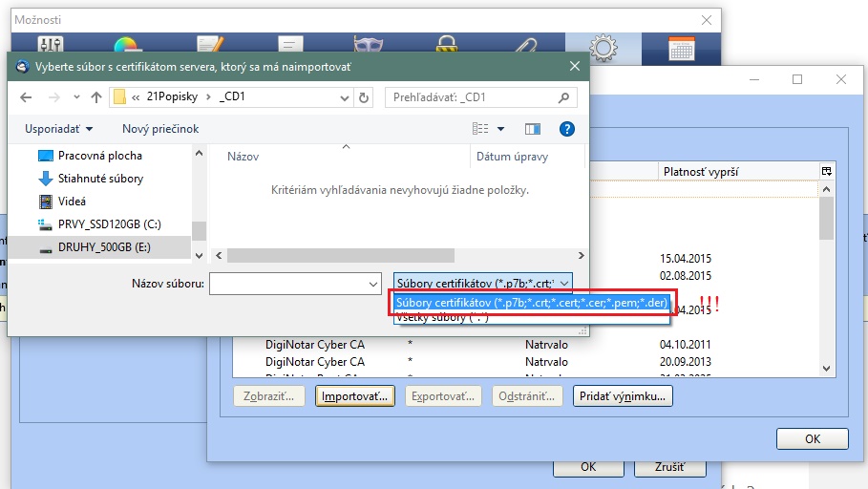Click 21Popisky in the address breadcrumb
This screenshot has width=868, height=489.
tap(172, 96)
